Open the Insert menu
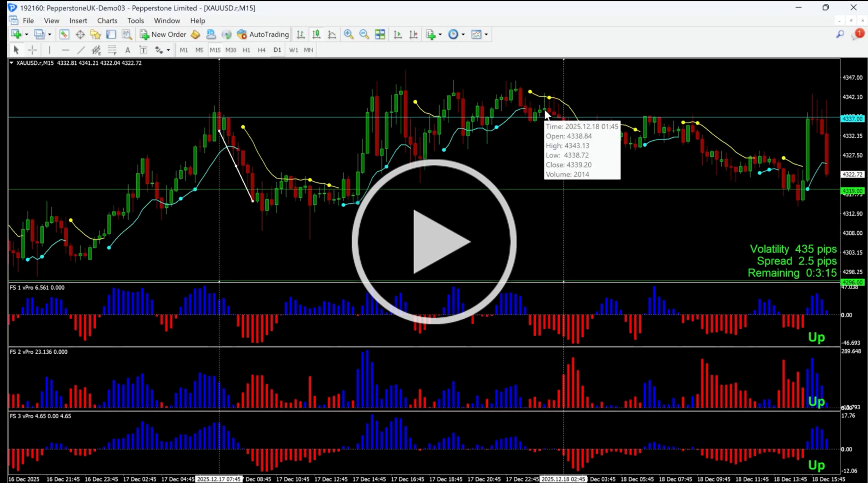 (x=78, y=21)
